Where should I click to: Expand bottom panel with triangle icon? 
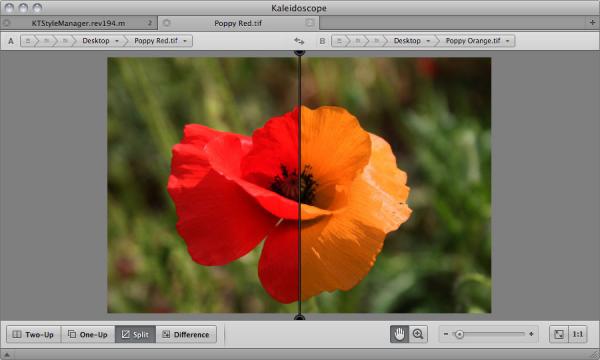click(x=7, y=355)
